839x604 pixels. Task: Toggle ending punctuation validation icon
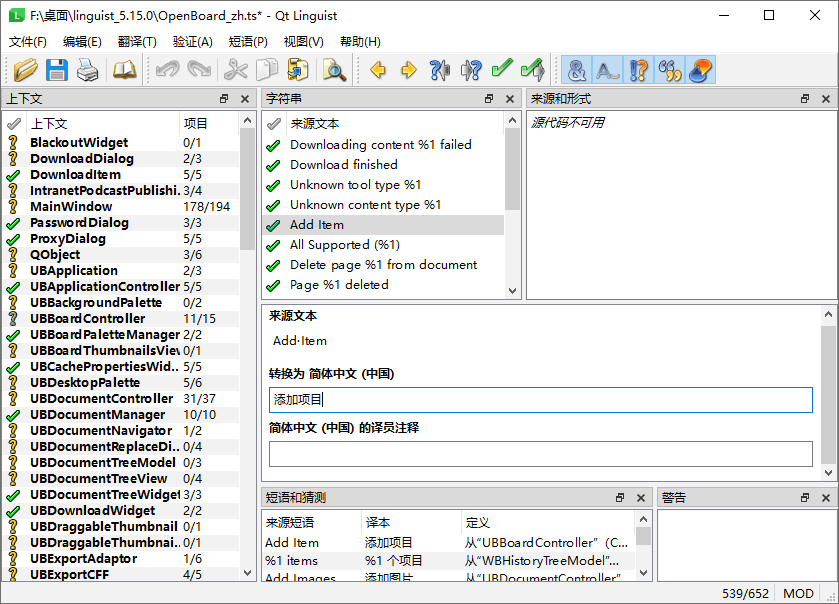(x=638, y=70)
